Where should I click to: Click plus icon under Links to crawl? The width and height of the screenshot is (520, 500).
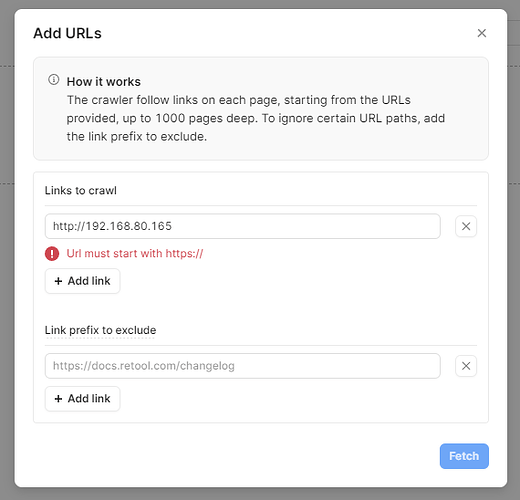pyautogui.click(x=58, y=281)
